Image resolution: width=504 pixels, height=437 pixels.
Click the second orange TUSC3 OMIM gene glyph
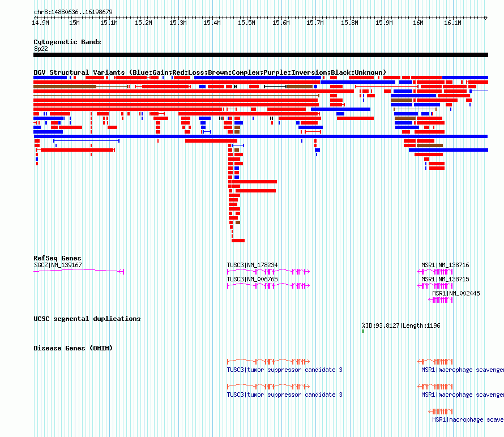click(x=268, y=386)
